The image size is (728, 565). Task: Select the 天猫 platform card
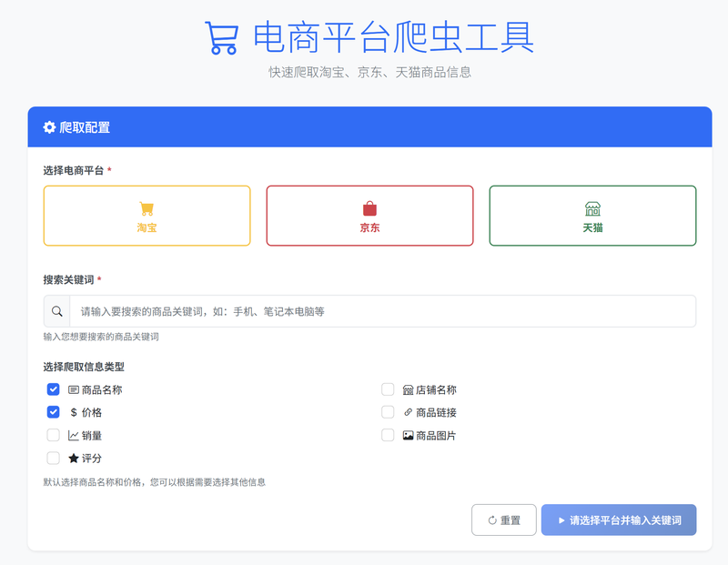[x=592, y=216]
